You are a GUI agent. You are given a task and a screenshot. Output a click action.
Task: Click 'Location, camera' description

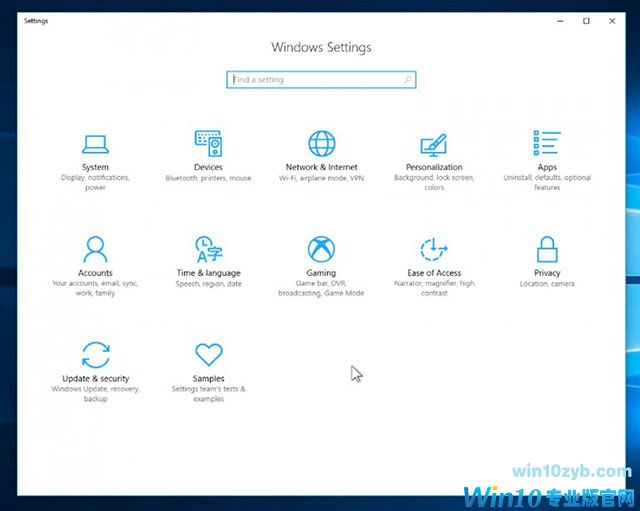click(x=547, y=284)
